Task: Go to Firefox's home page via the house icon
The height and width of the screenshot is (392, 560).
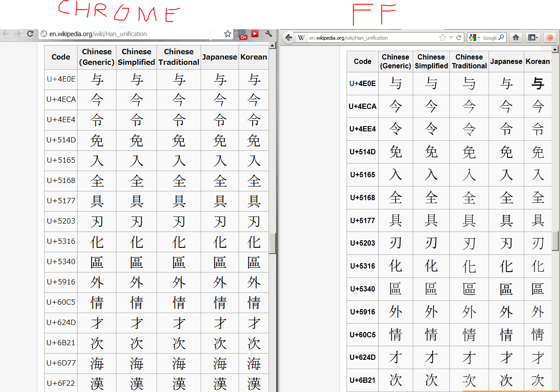Action: (515, 37)
